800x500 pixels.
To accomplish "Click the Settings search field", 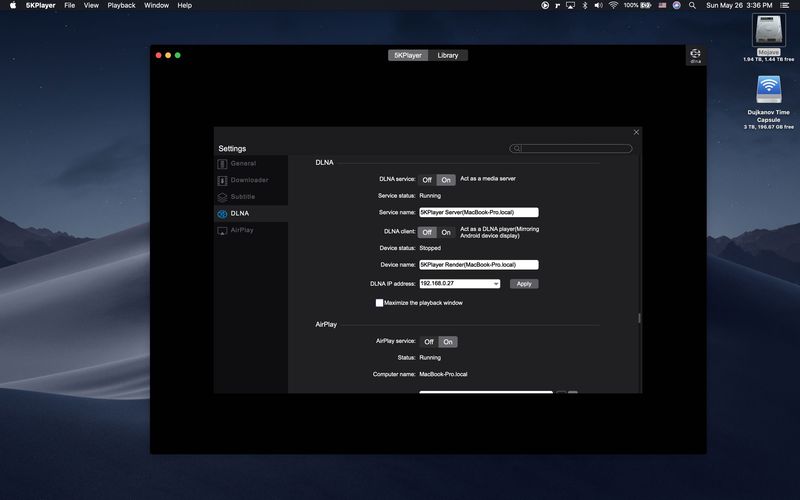I will pos(571,148).
